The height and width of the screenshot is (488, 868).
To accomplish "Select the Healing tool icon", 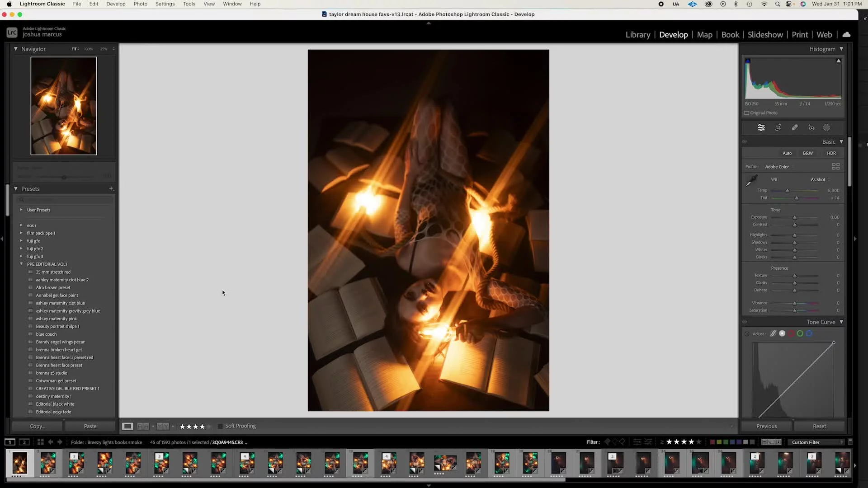I will 795,128.
